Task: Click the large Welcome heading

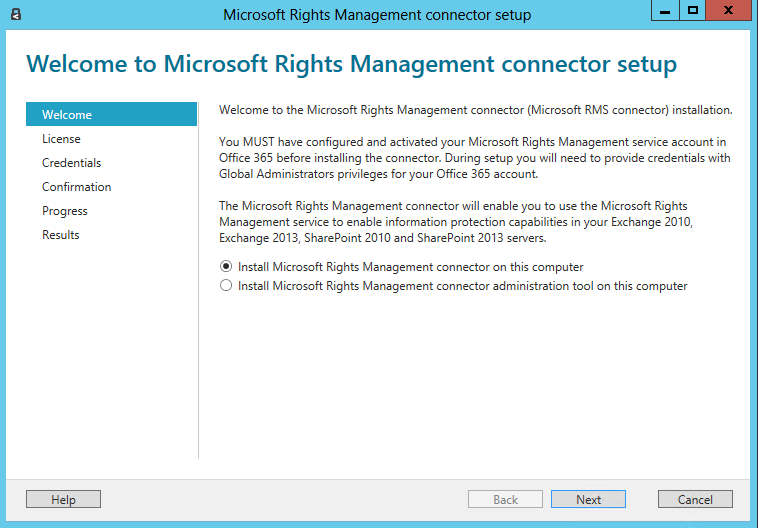Action: [x=351, y=64]
